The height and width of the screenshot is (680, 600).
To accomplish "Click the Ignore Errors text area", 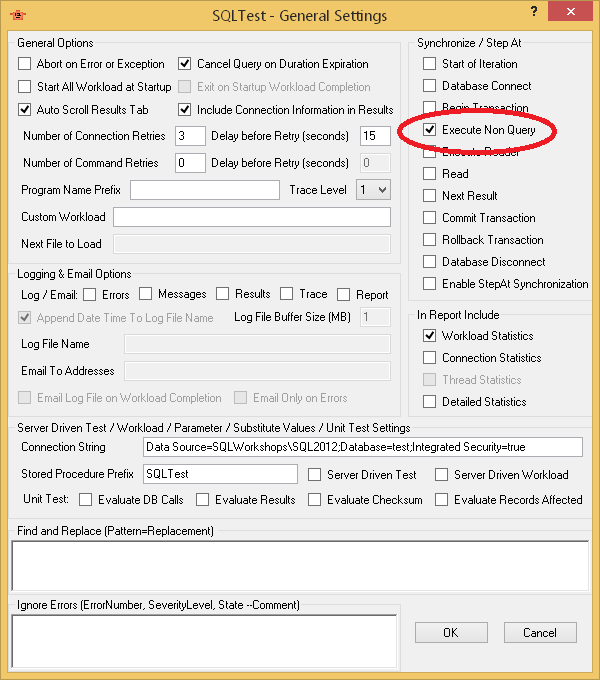I will (204, 641).
